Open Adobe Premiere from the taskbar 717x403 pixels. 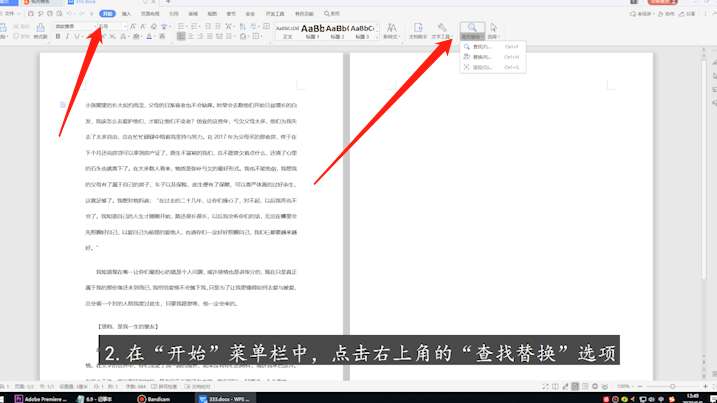click(40, 396)
